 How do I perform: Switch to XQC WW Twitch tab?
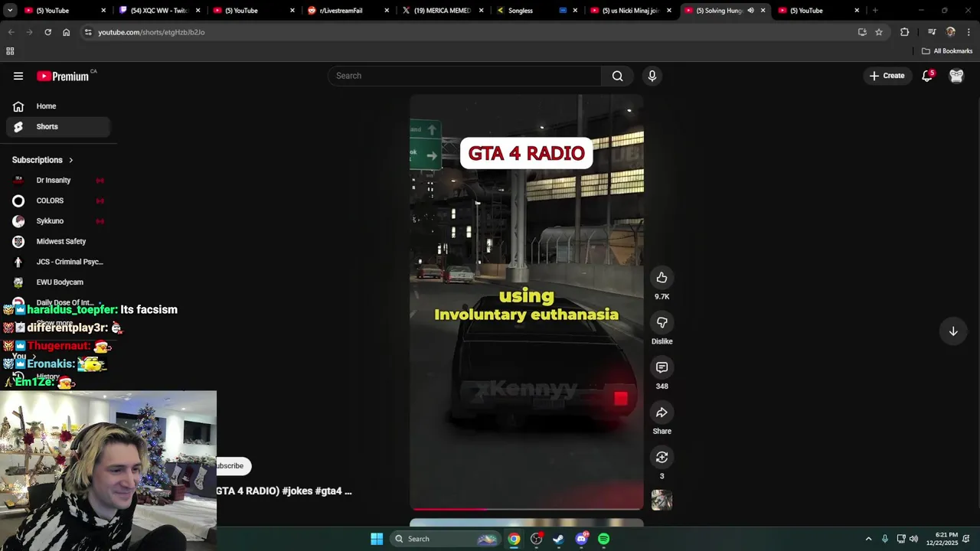159,11
